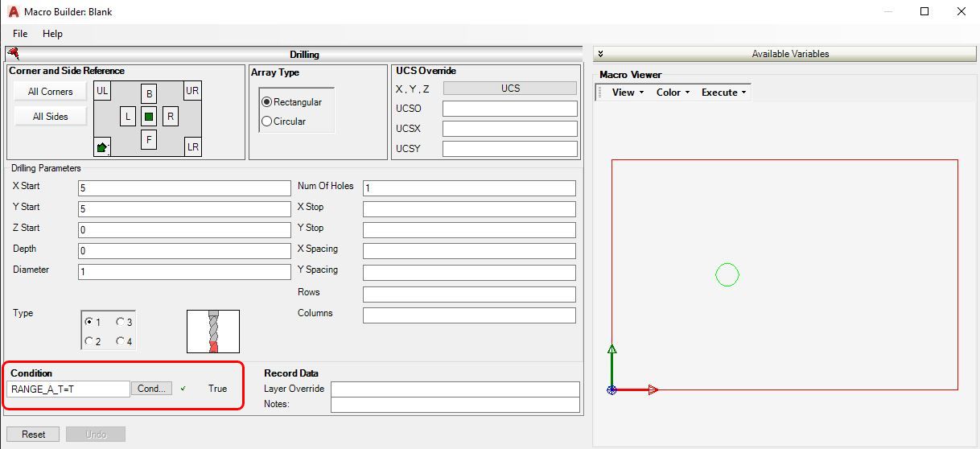Open the Execute dropdown in Macro Viewer
980x449 pixels.
[723, 93]
